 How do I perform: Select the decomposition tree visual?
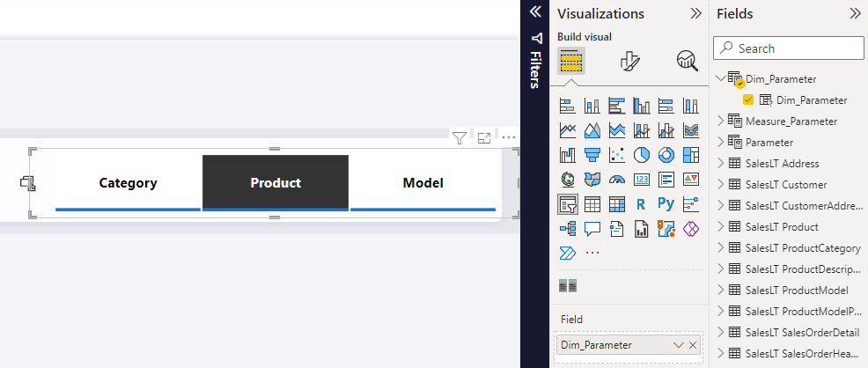(568, 229)
